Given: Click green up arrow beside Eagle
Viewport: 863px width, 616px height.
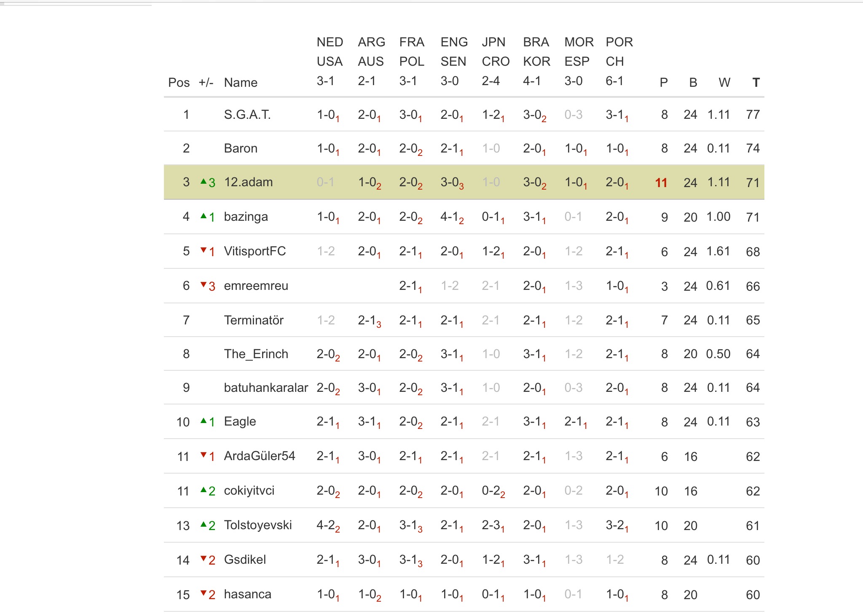Looking at the screenshot, I should pos(204,421).
